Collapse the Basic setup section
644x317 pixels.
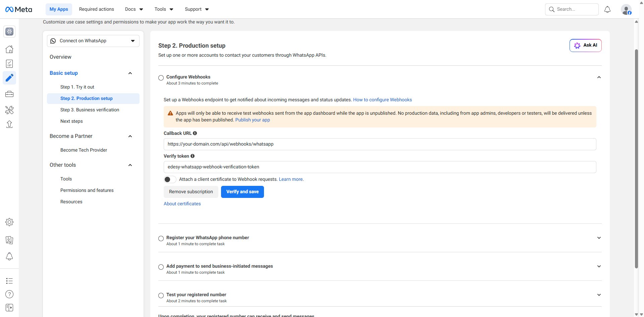130,73
